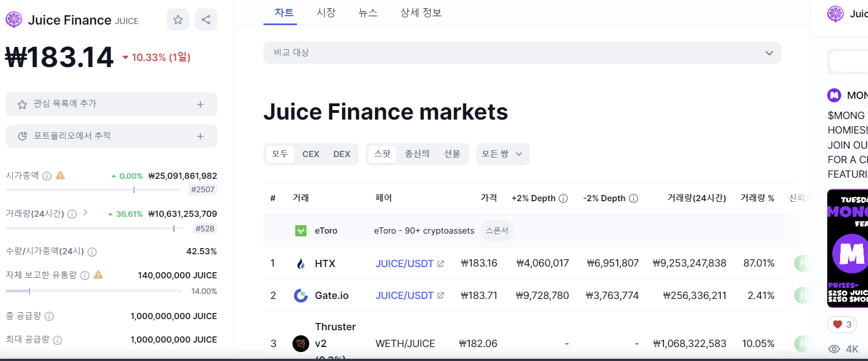Open the 비교 대상 dropdown
This screenshot has width=868, height=361.
point(522,53)
